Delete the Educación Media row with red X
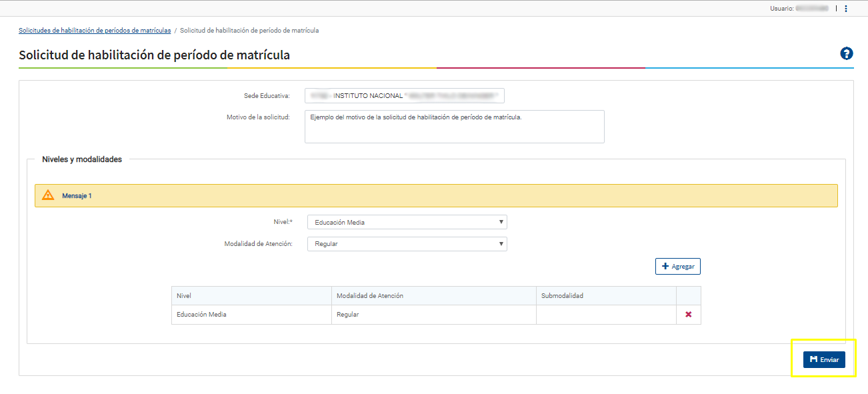The height and width of the screenshot is (394, 868). coord(688,315)
